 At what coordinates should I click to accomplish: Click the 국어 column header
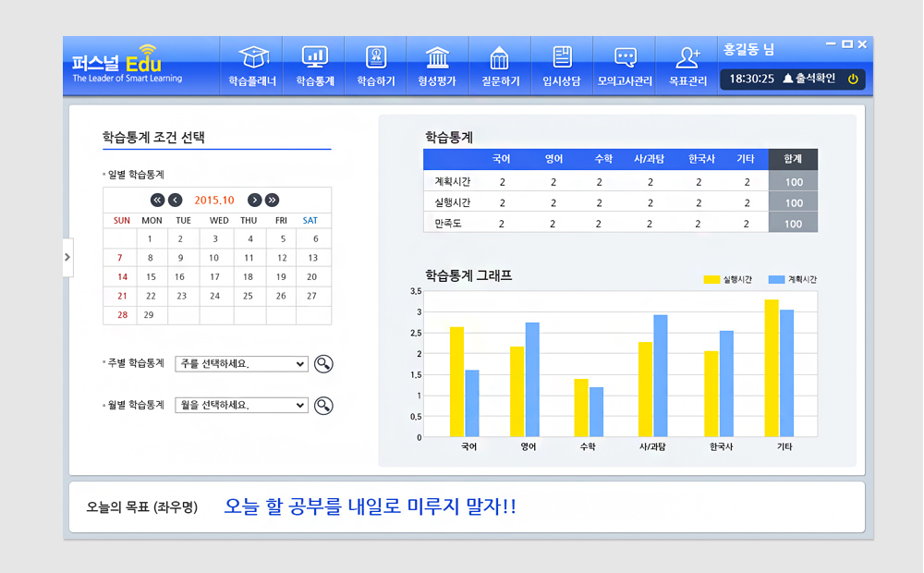point(502,159)
